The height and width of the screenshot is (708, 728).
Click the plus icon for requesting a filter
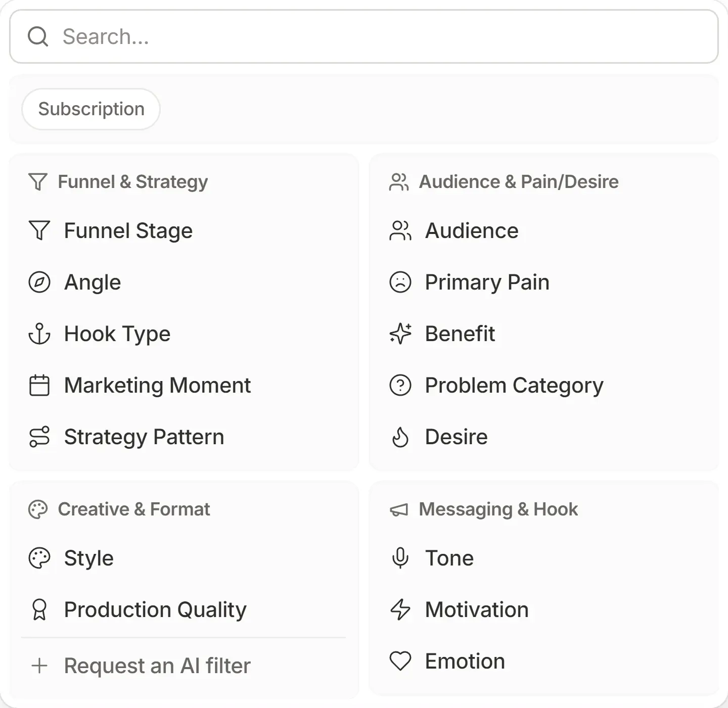[x=39, y=666]
